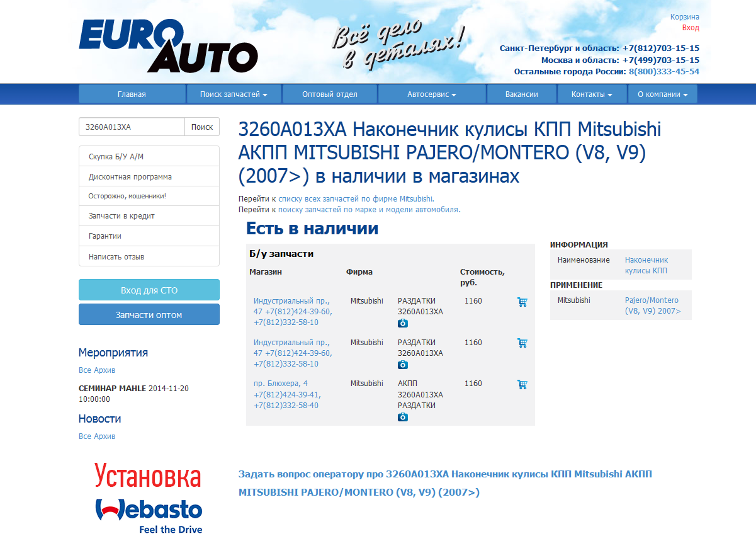Expand the Поиск запчастей dropdown
Image resolution: width=756 pixels, height=541 pixels.
click(x=234, y=94)
